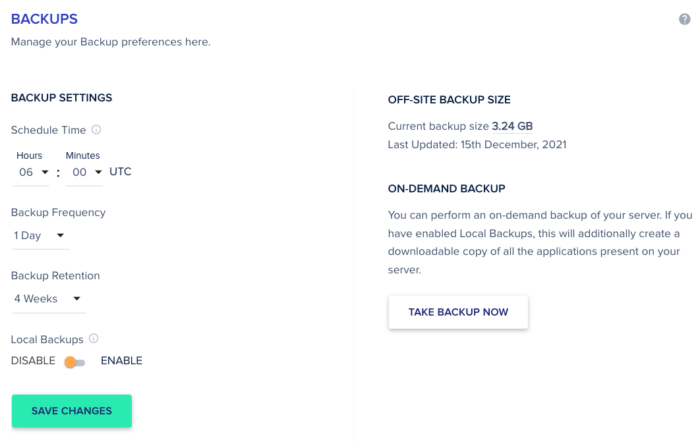Click the TAKE BACKUP NOW button
This screenshot has height=442, width=700.
click(458, 312)
